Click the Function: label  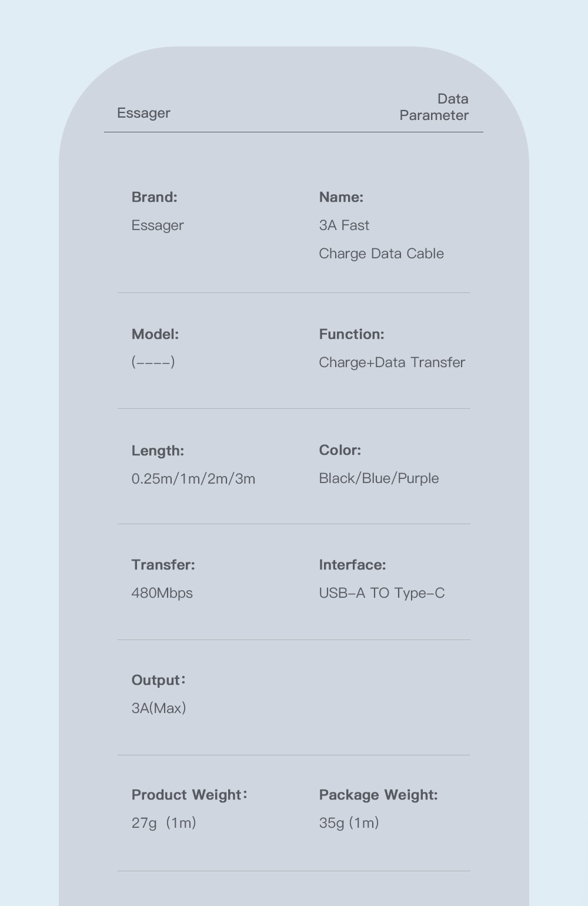point(352,334)
